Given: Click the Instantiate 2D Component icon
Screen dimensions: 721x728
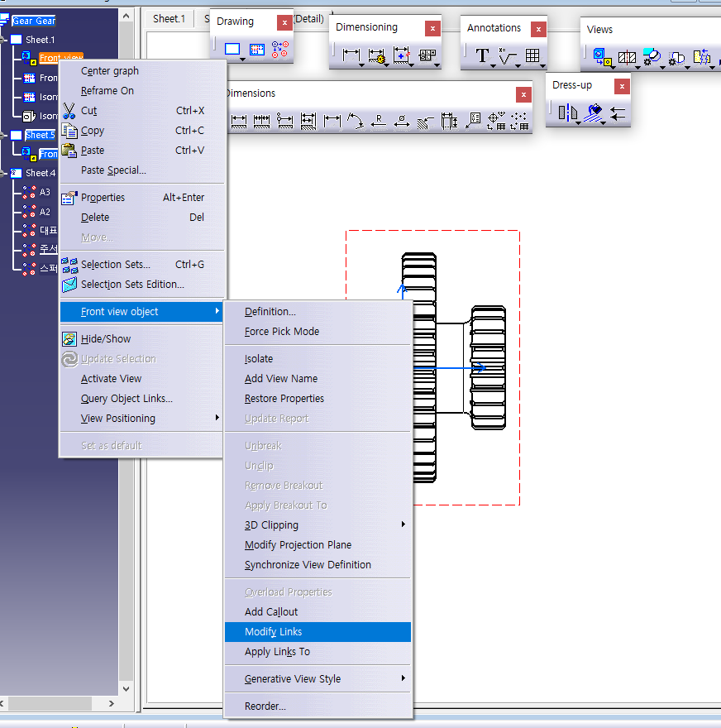Looking at the screenshot, I should pyautogui.click(x=280, y=49).
